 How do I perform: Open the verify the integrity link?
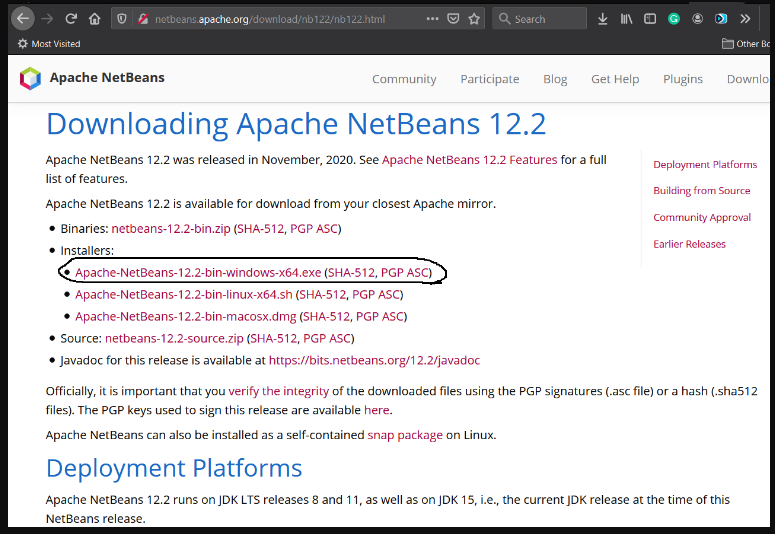click(x=279, y=391)
